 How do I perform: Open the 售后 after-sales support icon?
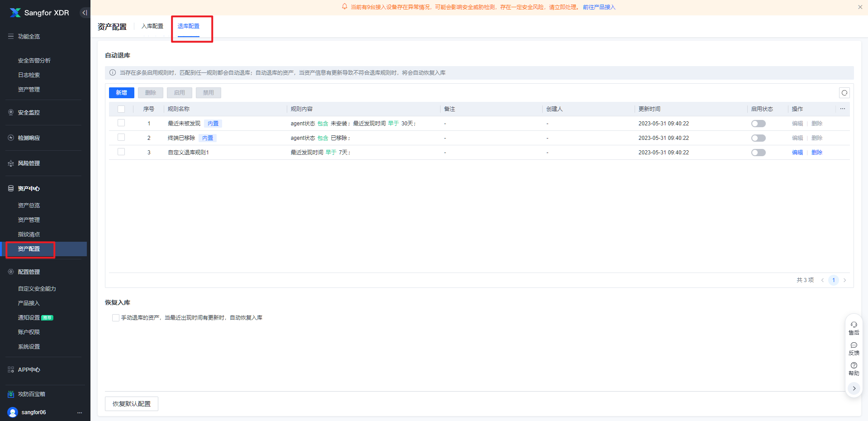pos(854,328)
